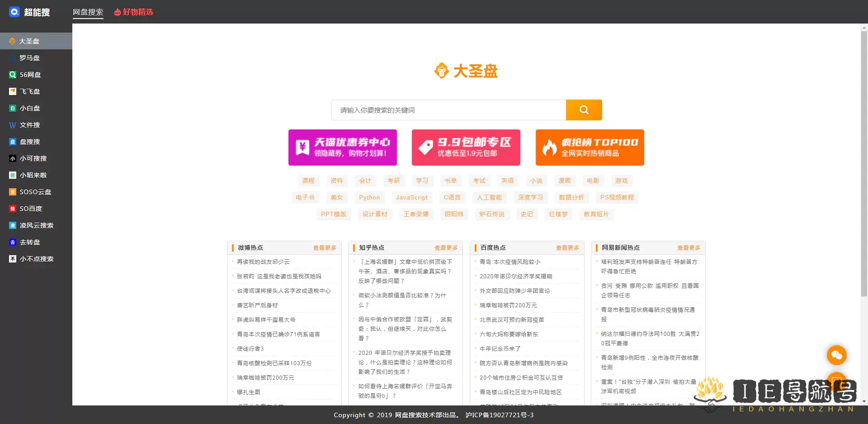Select the 设计素材 keyword tag
This screenshot has width=868, height=424.
coord(375,214)
